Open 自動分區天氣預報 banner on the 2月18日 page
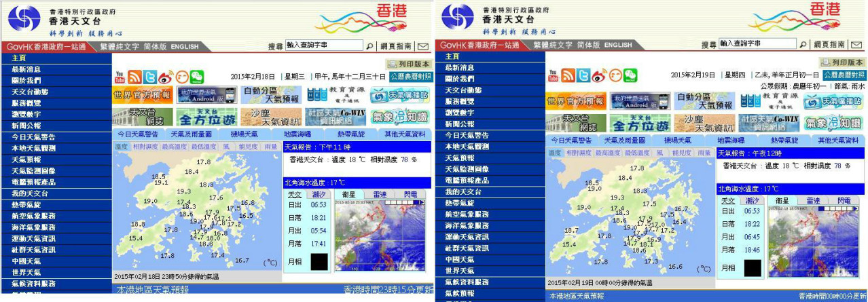 pos(270,94)
